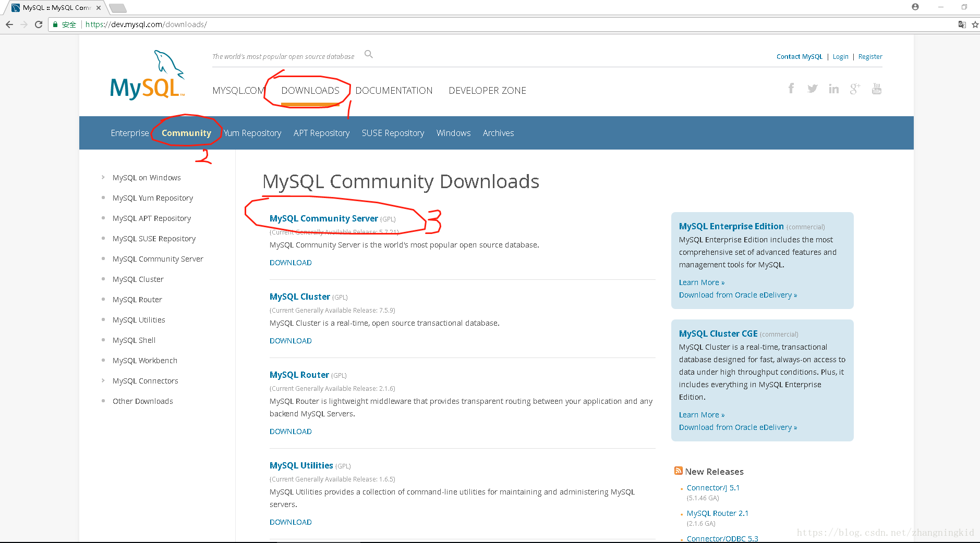
Task: Open MySQL Router sidebar link
Action: pos(137,300)
